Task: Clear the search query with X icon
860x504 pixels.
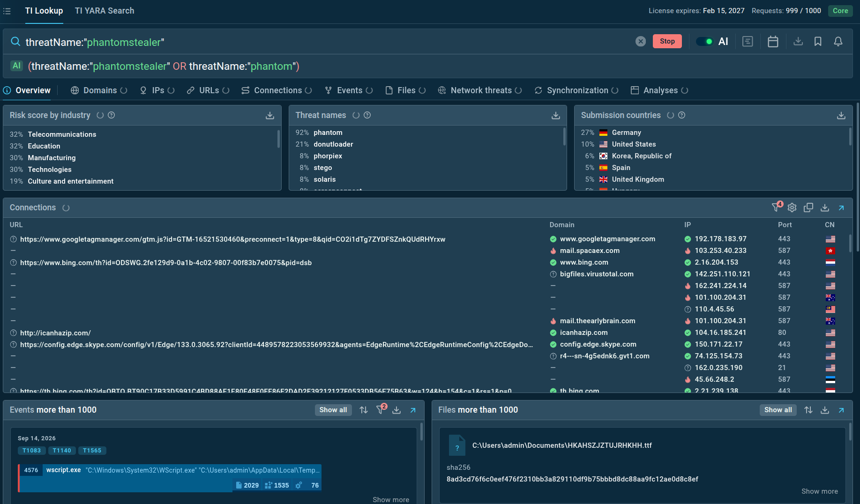Action: tap(641, 41)
